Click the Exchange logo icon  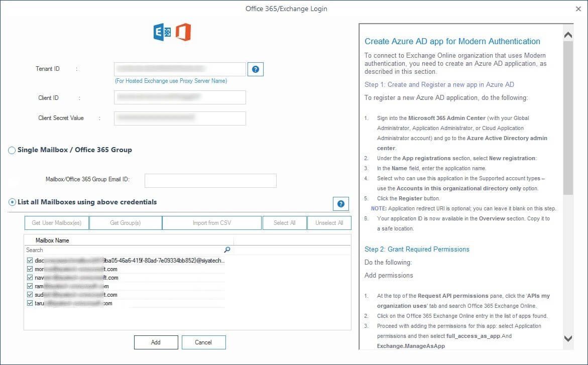[x=162, y=32]
